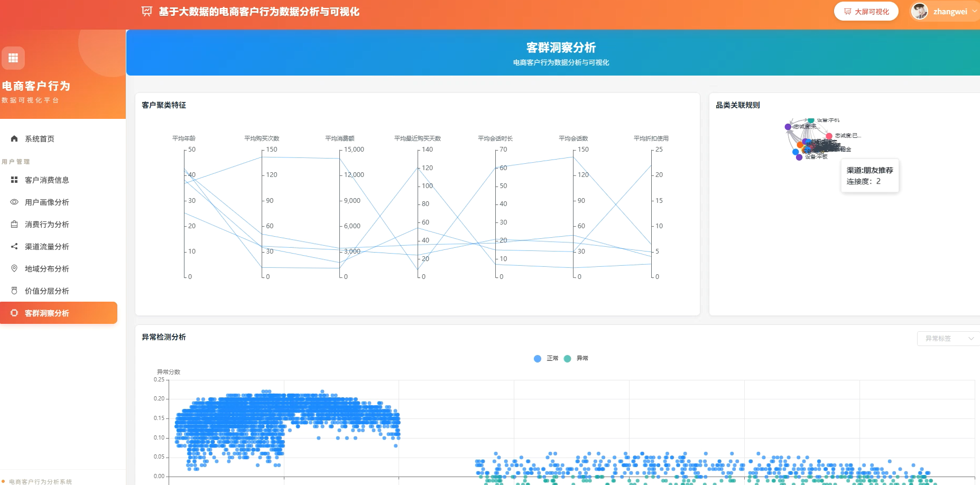The image size is (980, 485).
Task: Click the 平均会话数 axis label
Action: tap(574, 138)
